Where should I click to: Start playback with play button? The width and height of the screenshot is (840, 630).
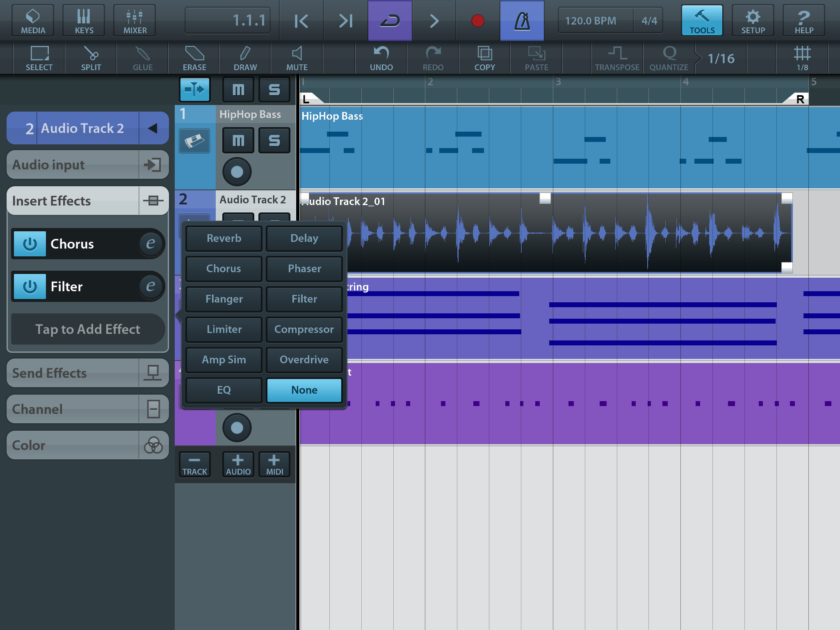point(434,21)
